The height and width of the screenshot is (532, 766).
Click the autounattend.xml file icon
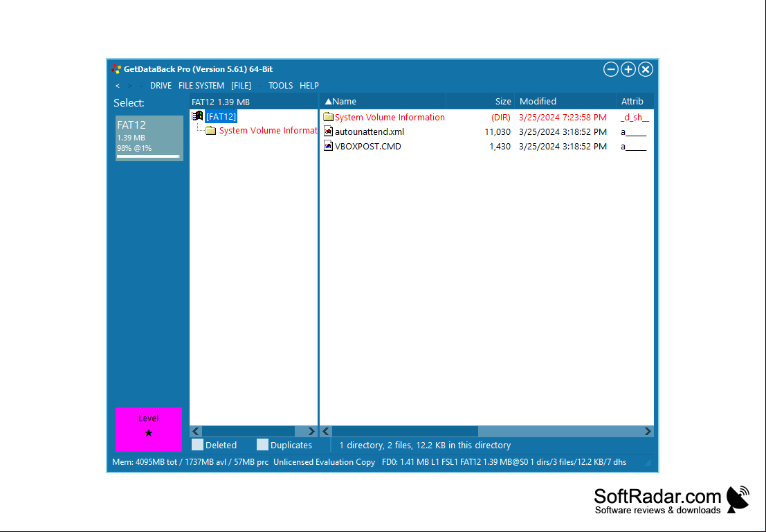click(328, 131)
